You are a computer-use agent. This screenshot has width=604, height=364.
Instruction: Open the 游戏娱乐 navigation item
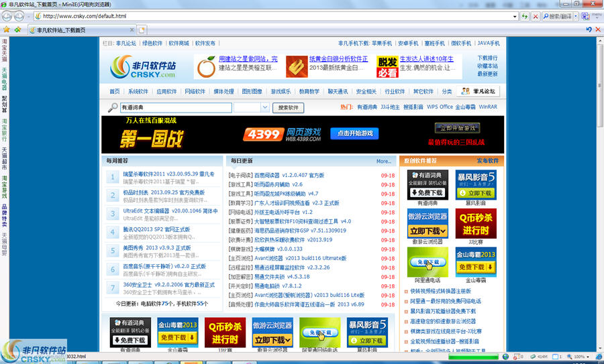(x=281, y=91)
